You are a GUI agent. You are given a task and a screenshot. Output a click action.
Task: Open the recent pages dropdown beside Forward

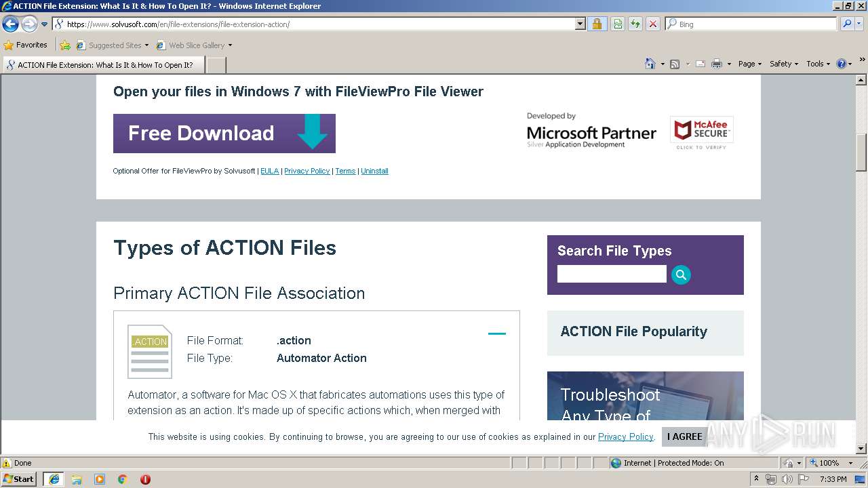tap(45, 24)
